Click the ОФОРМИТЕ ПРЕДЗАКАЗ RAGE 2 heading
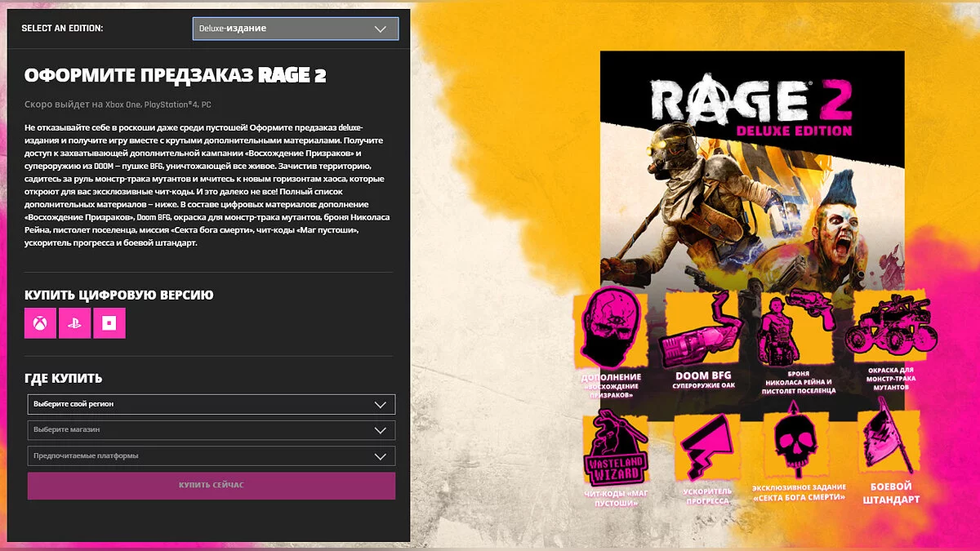 tap(176, 76)
